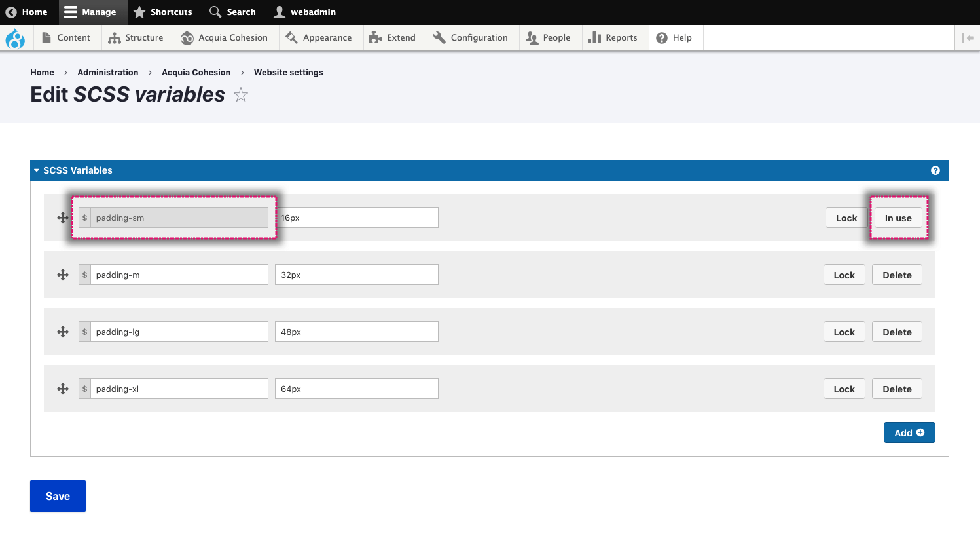The height and width of the screenshot is (534, 980).
Task: Open the SCSS Variables help question icon
Action: tap(935, 170)
